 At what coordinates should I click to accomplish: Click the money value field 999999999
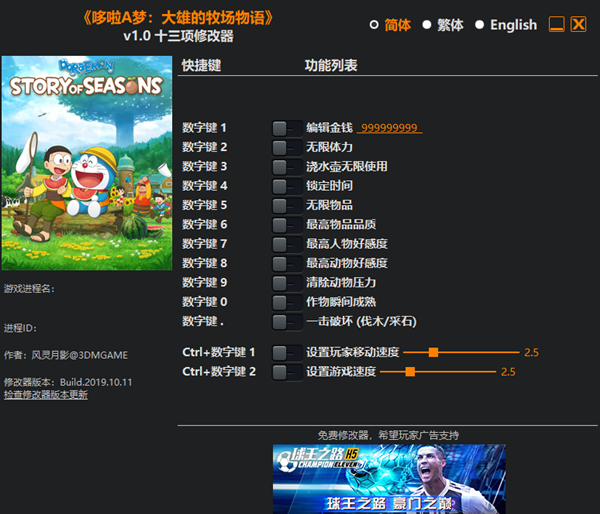(x=390, y=127)
